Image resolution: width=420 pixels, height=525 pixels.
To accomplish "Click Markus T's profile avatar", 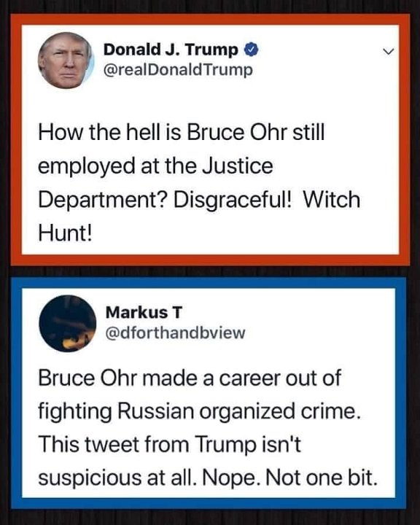I will pyautogui.click(x=68, y=323).
